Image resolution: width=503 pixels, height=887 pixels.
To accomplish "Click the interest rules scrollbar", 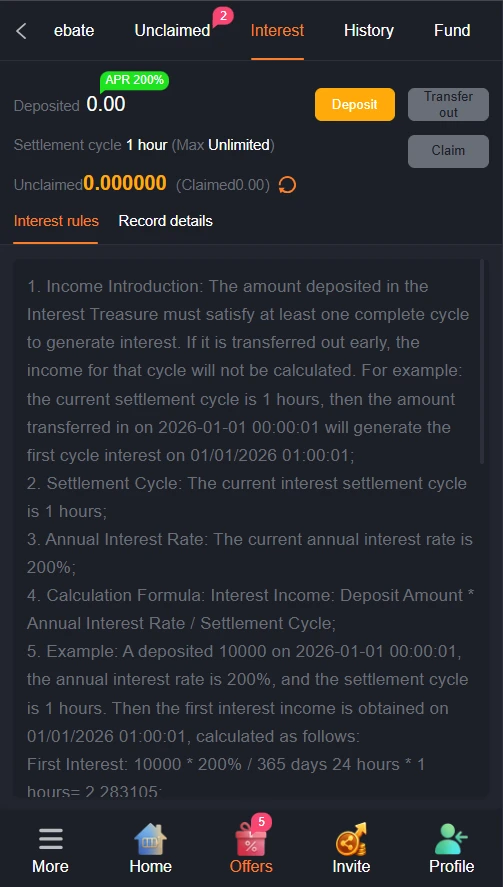I will (481, 362).
